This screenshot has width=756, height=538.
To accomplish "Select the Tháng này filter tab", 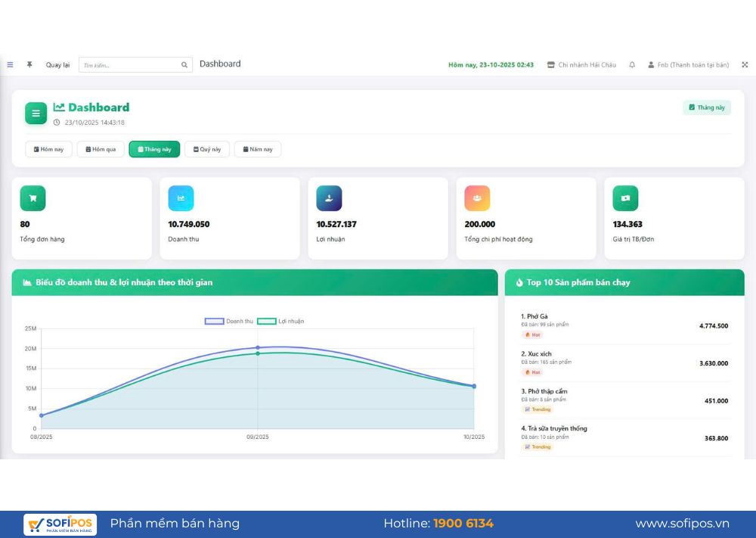I will click(x=154, y=149).
